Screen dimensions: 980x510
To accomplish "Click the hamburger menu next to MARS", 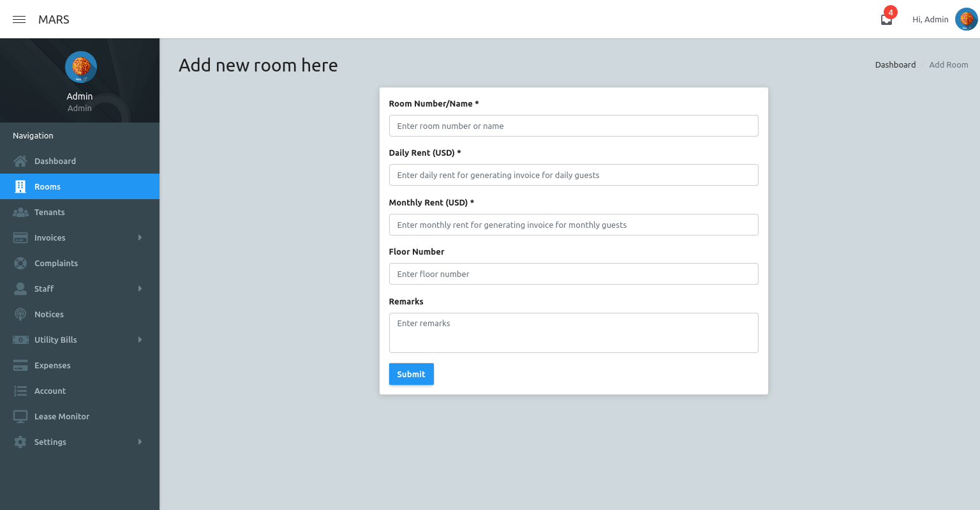I will coord(19,19).
